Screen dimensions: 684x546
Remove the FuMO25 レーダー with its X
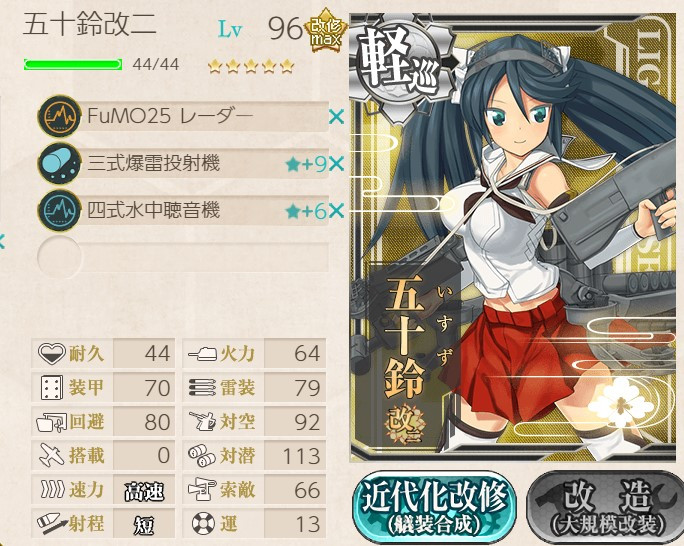coord(336,116)
